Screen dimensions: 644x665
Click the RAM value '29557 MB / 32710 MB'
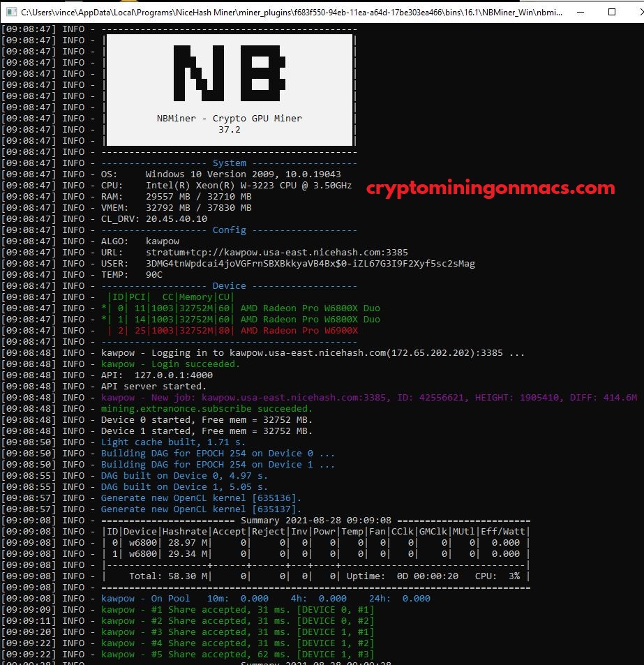coord(199,196)
